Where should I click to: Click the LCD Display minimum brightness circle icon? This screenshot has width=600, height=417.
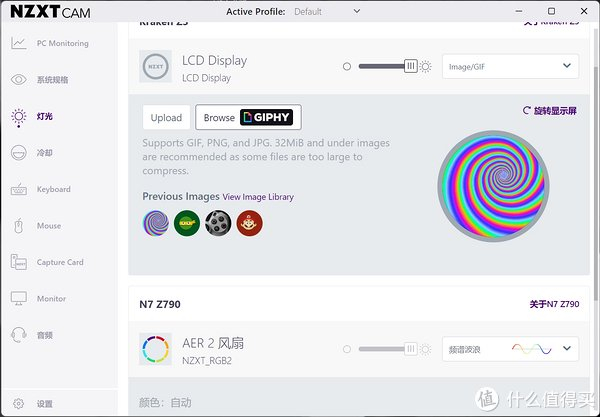(x=347, y=67)
